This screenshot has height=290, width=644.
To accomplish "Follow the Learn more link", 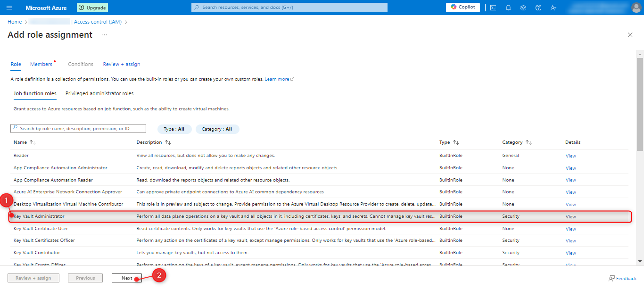I will point(279,79).
